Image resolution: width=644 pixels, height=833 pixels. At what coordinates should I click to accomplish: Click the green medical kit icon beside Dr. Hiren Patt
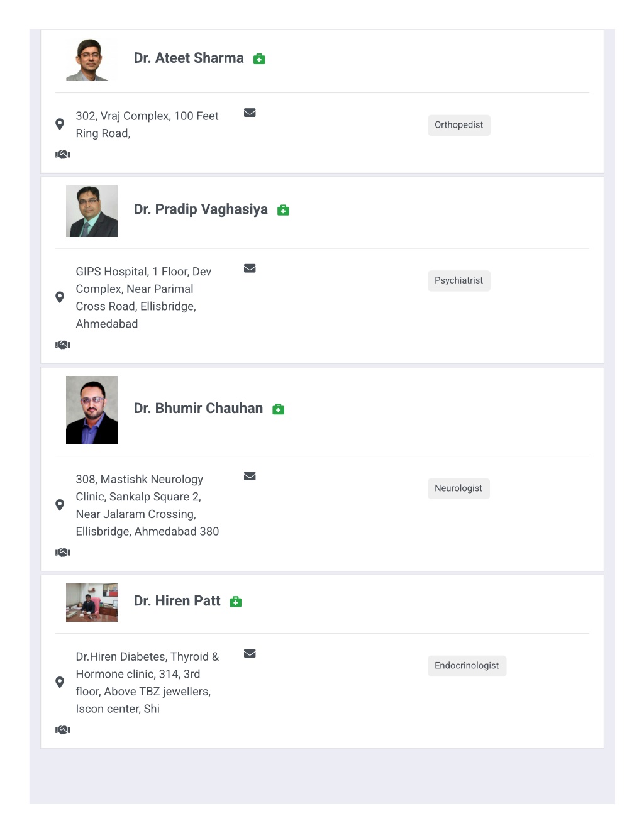(236, 602)
